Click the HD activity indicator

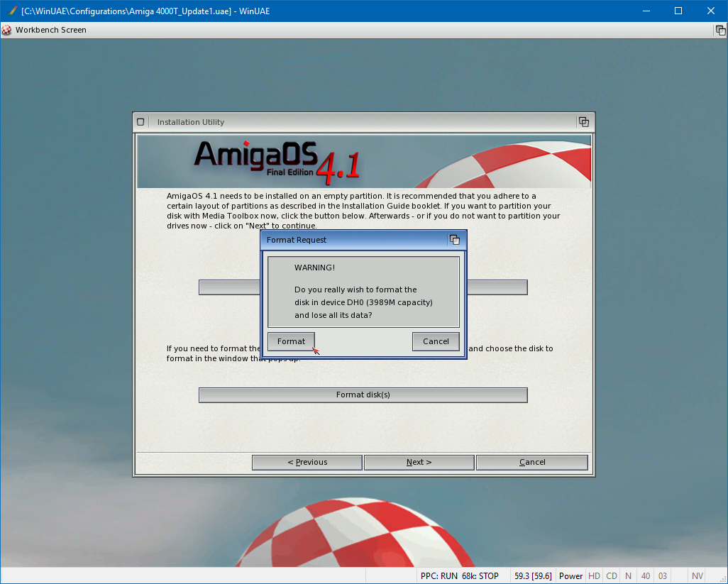click(594, 576)
